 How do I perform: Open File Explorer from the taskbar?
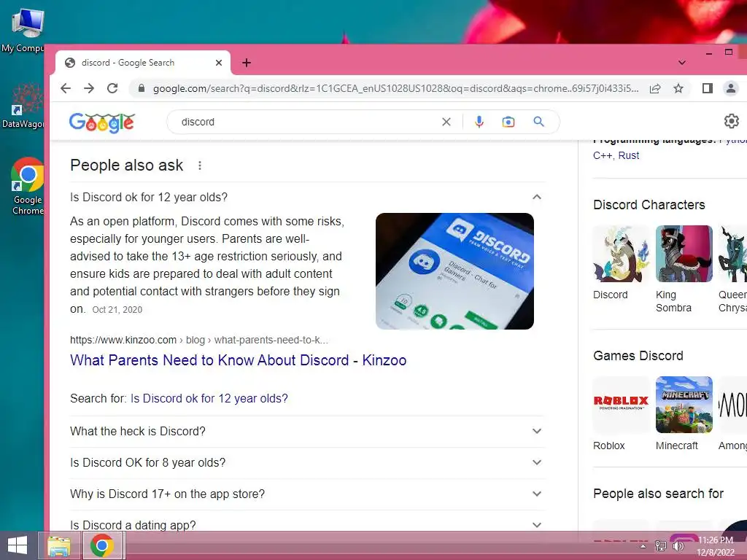[x=58, y=545]
